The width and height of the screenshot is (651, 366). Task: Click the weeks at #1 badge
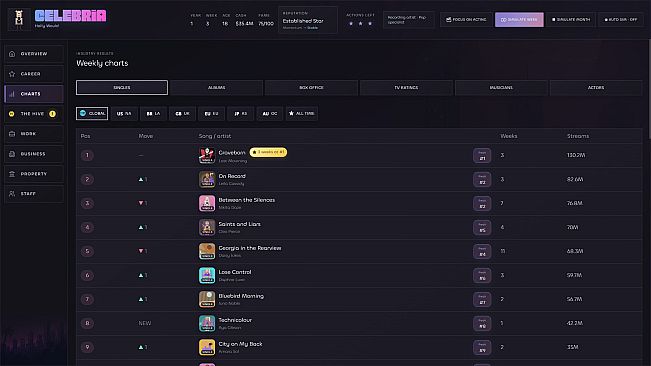click(x=268, y=152)
